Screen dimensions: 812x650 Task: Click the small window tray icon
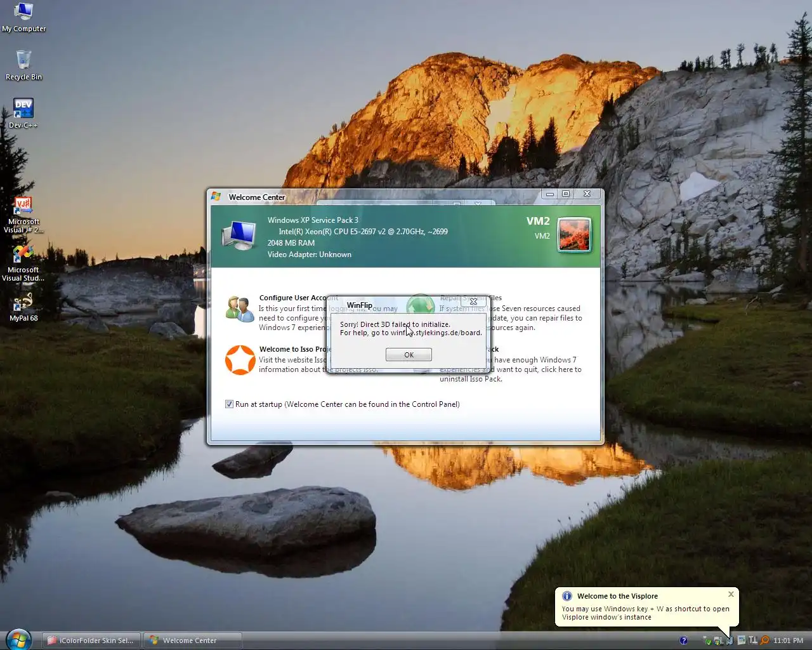(x=741, y=640)
